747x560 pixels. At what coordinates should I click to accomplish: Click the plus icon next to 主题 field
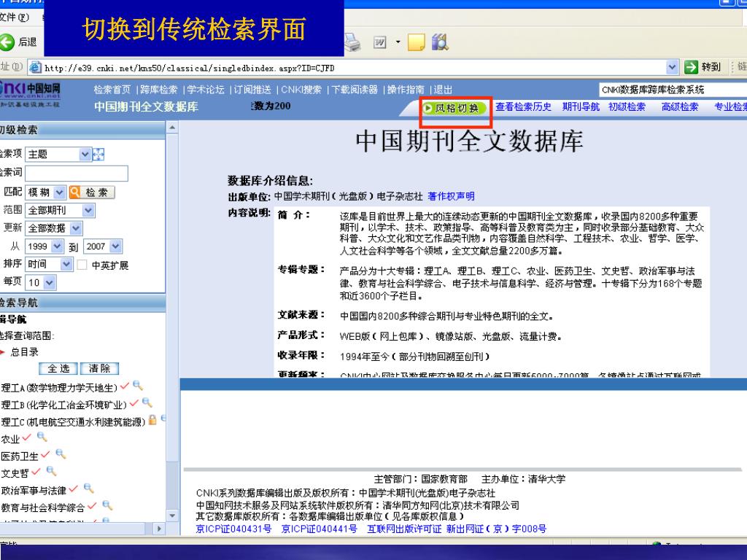point(98,155)
